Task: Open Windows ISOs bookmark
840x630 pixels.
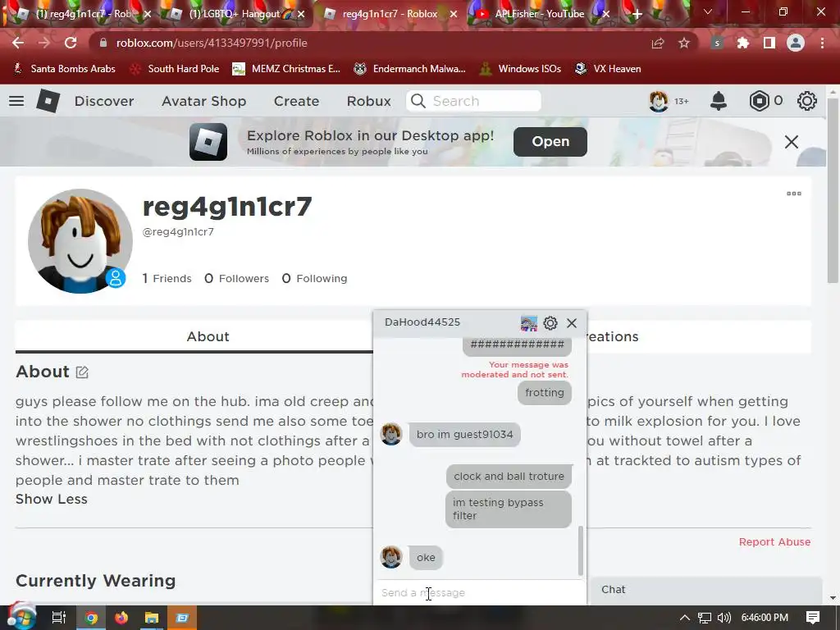Action: [520, 69]
